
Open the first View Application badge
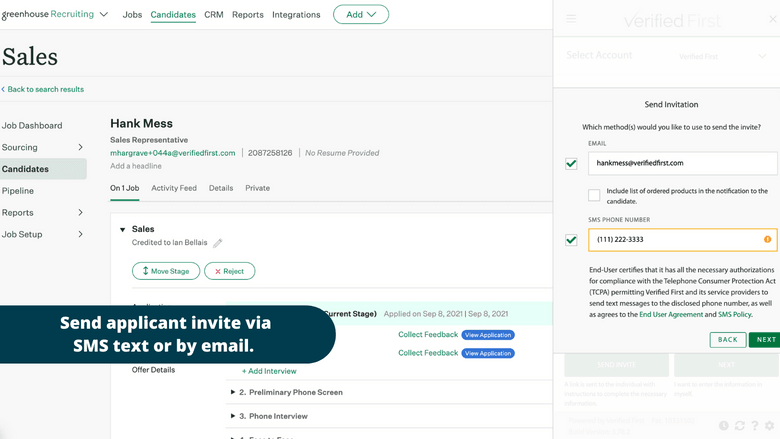coord(488,335)
